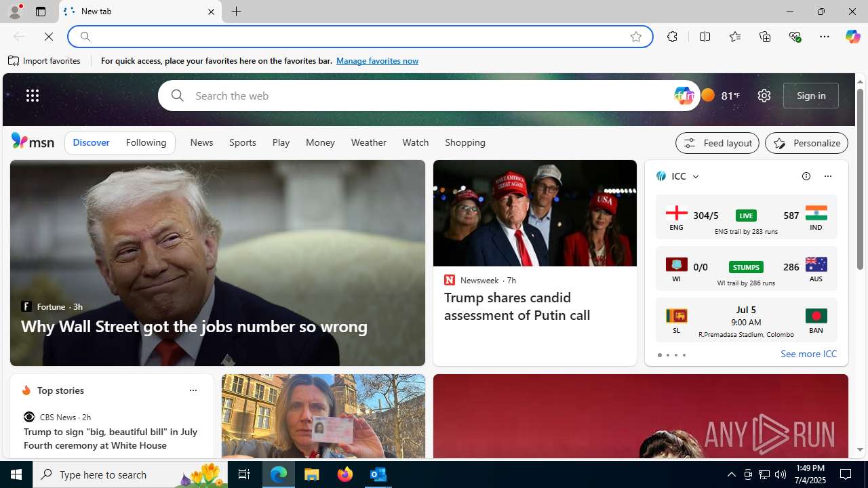Screen dimensions: 868x488
Task: Open Outlook from the taskbar
Action: click(378, 474)
